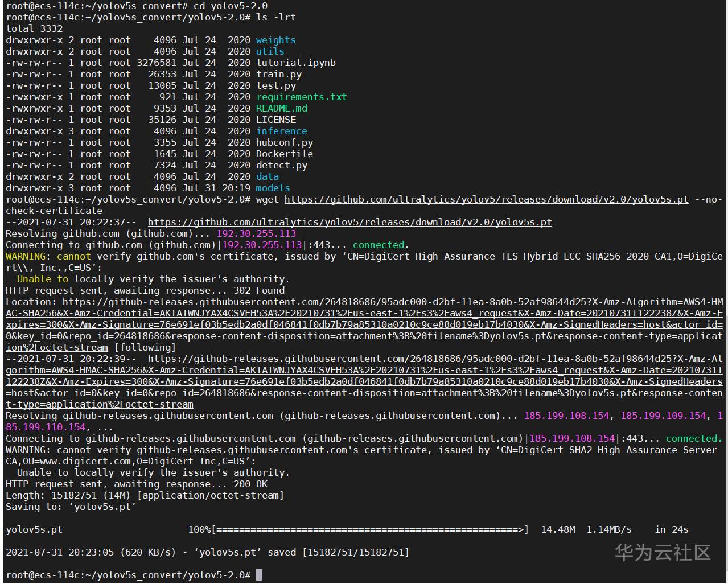Click the 'Jul 31 20:19' timestamp
728x584 pixels.
tap(216, 188)
